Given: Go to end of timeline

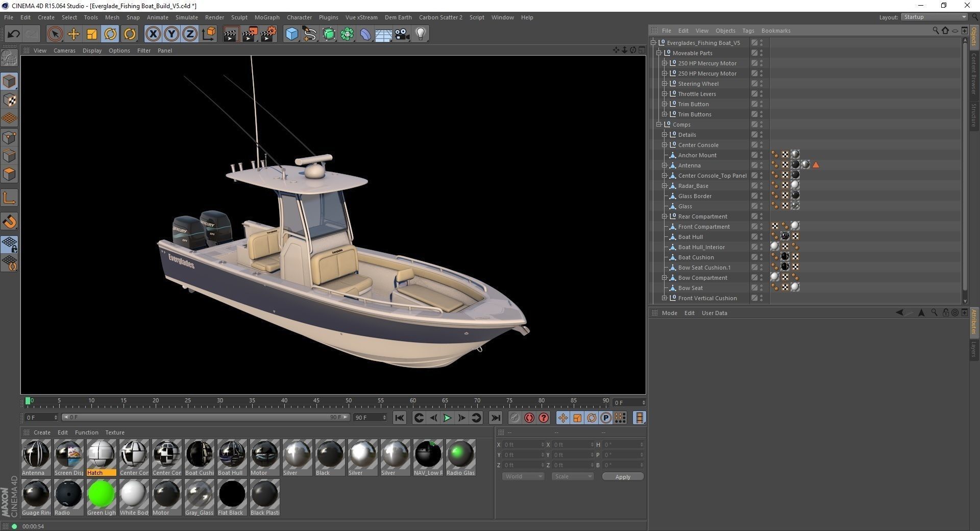Looking at the screenshot, I should point(496,418).
